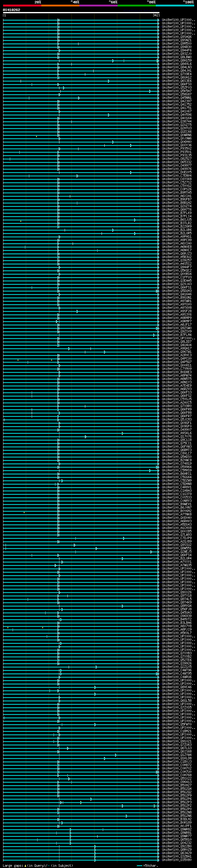Click the UniRef100_Q17076 label
The image size is (197, 868).
(177, 436)
